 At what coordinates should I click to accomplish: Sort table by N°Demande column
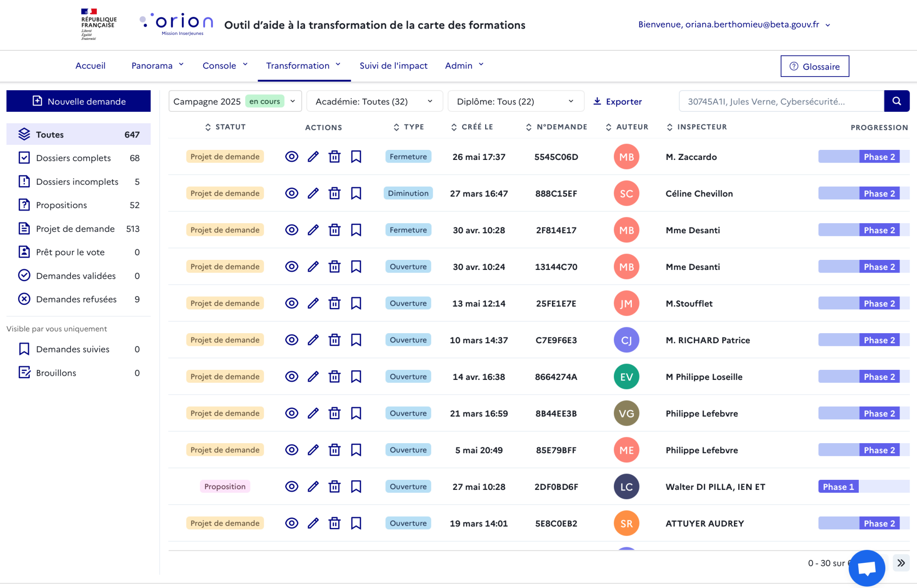pos(556,127)
